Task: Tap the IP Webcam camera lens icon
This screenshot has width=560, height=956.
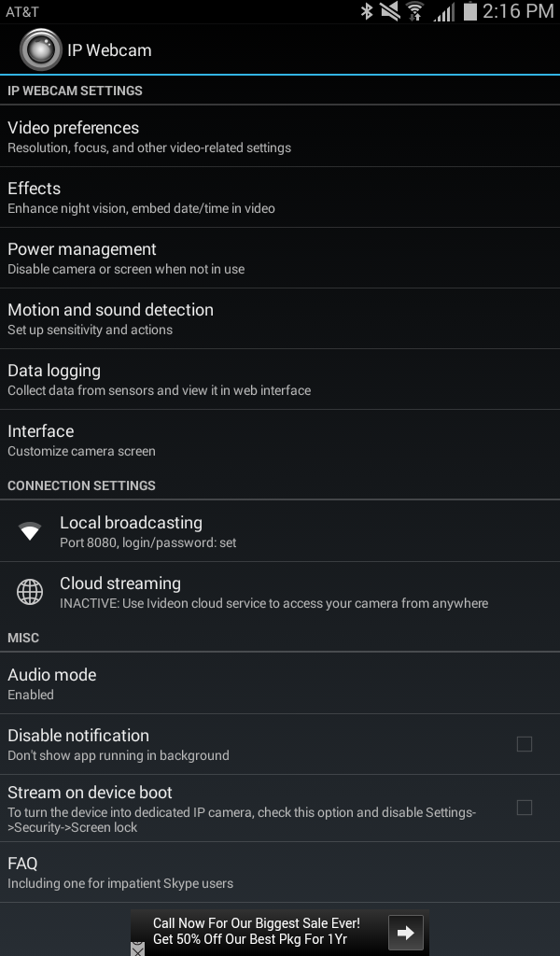Action: click(x=40, y=49)
